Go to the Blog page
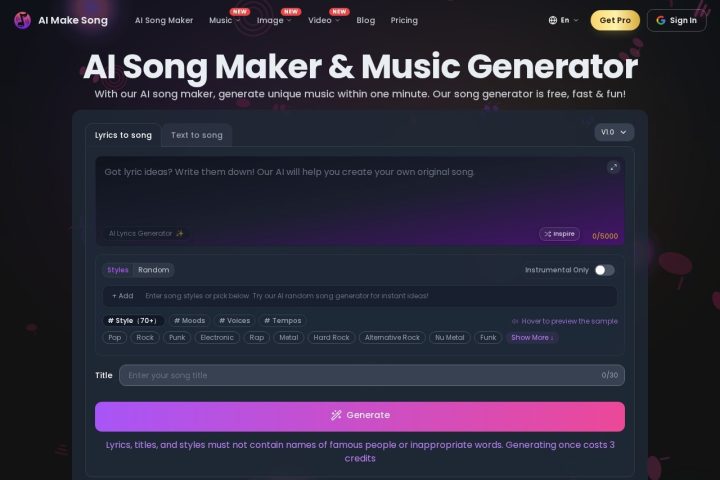Screen dimensions: 720x480 tap(366, 20)
